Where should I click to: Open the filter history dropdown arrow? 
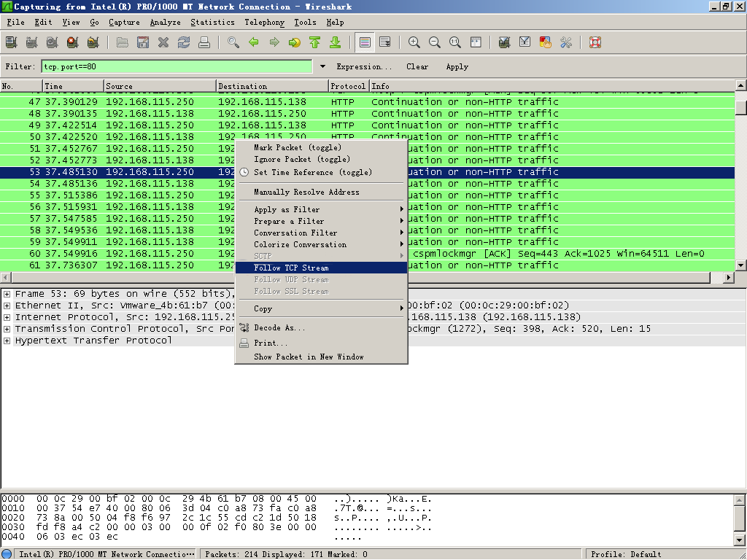tap(322, 66)
